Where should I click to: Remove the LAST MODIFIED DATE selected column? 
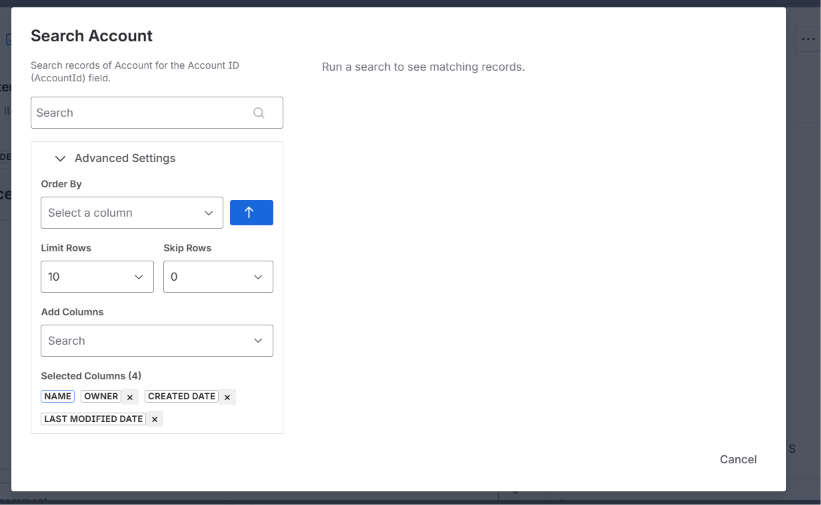click(154, 419)
